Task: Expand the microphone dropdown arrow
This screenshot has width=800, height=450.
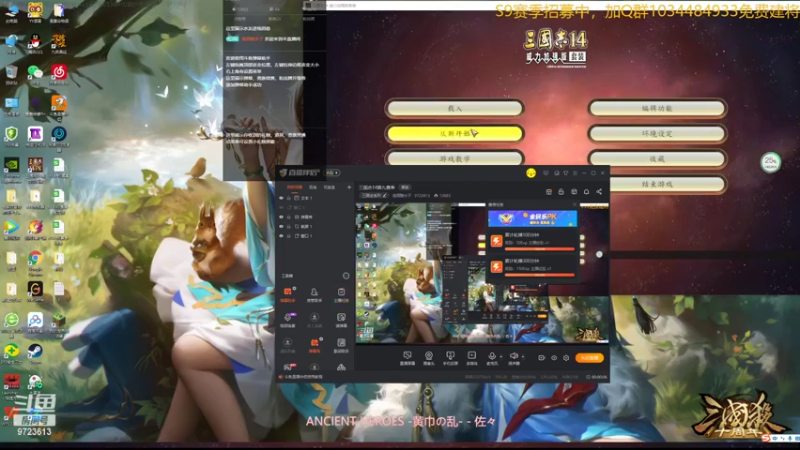Action: click(x=501, y=357)
